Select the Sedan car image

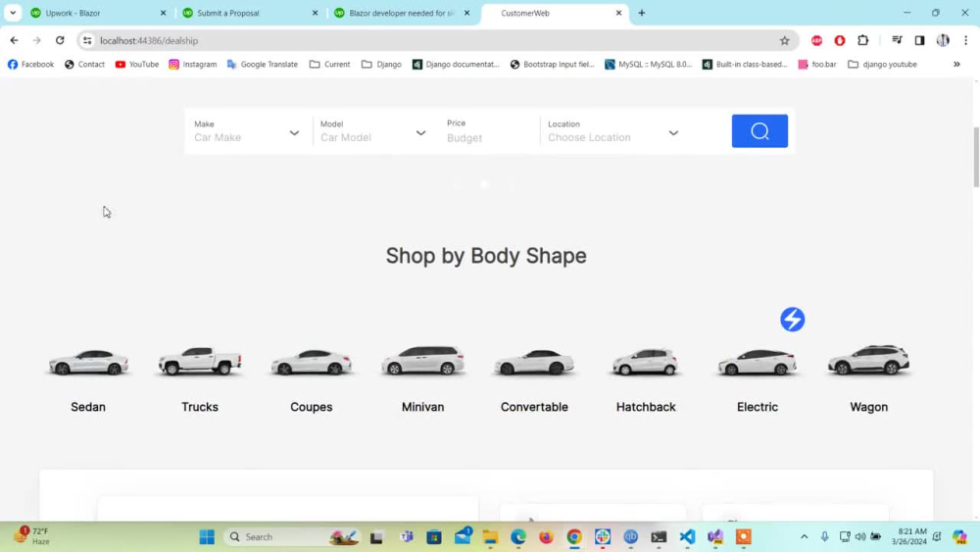tap(88, 362)
